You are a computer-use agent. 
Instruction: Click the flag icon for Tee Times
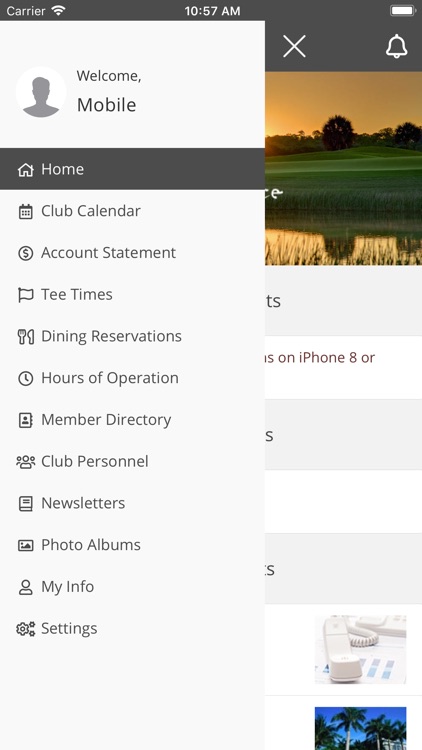coord(25,295)
